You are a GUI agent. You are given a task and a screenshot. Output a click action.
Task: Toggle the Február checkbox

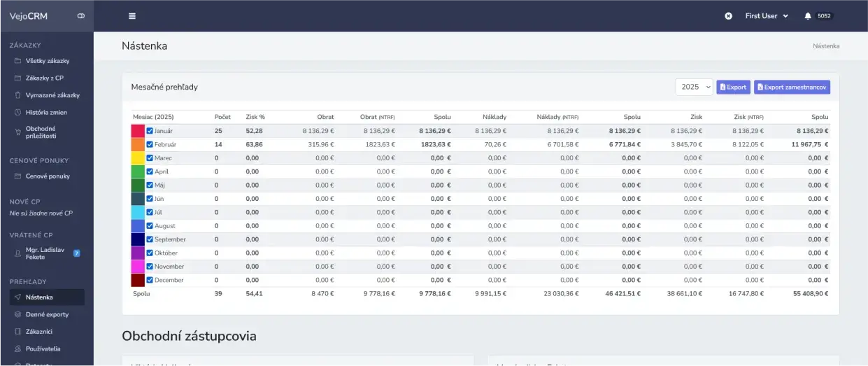(x=150, y=144)
